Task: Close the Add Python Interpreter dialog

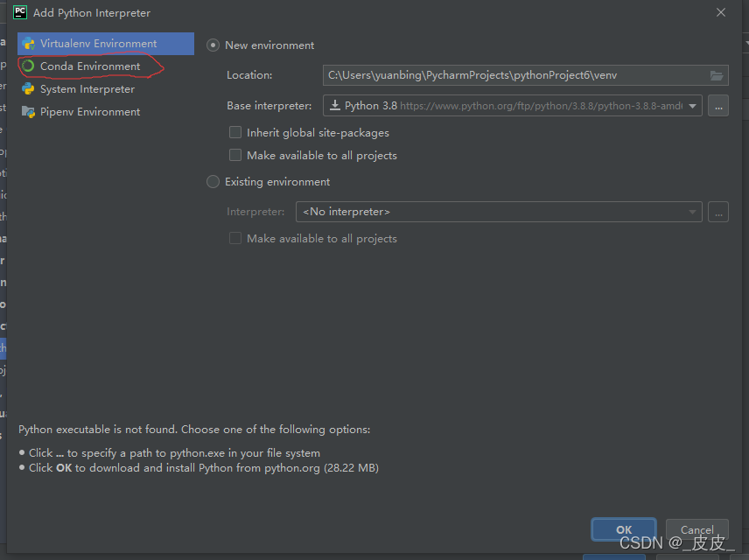Action: 721,12
